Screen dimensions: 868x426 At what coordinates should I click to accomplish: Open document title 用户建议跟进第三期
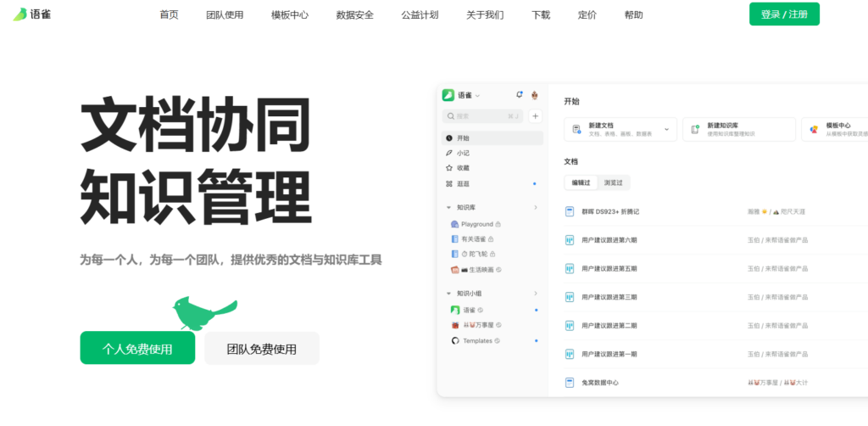pyautogui.click(x=609, y=297)
